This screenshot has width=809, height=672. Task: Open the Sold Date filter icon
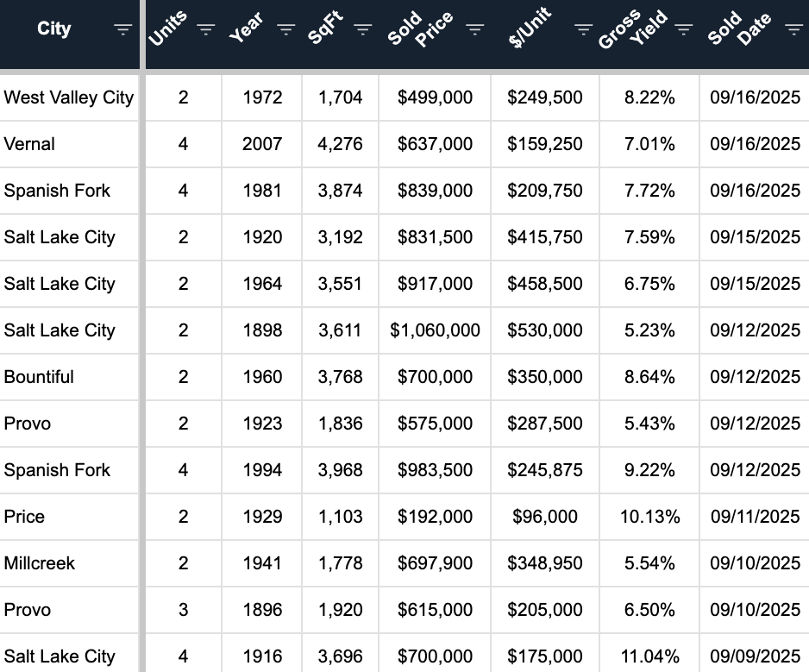793,29
